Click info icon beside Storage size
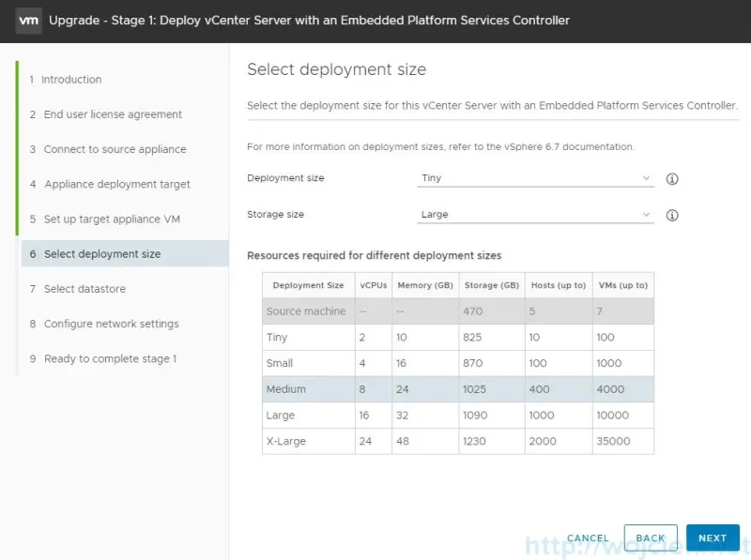Screen dimensions: 751x560 [x=672, y=215]
